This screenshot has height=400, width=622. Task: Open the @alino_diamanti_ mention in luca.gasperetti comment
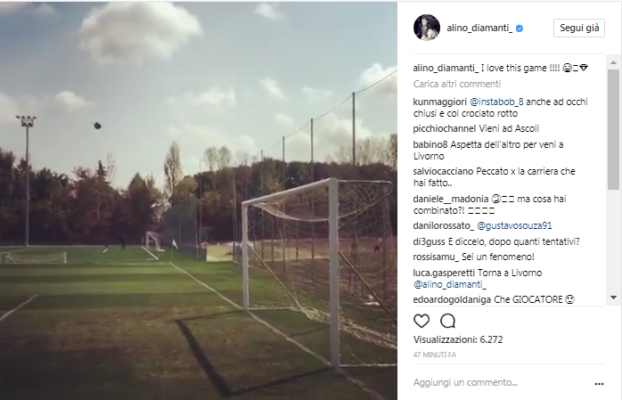[450, 285]
